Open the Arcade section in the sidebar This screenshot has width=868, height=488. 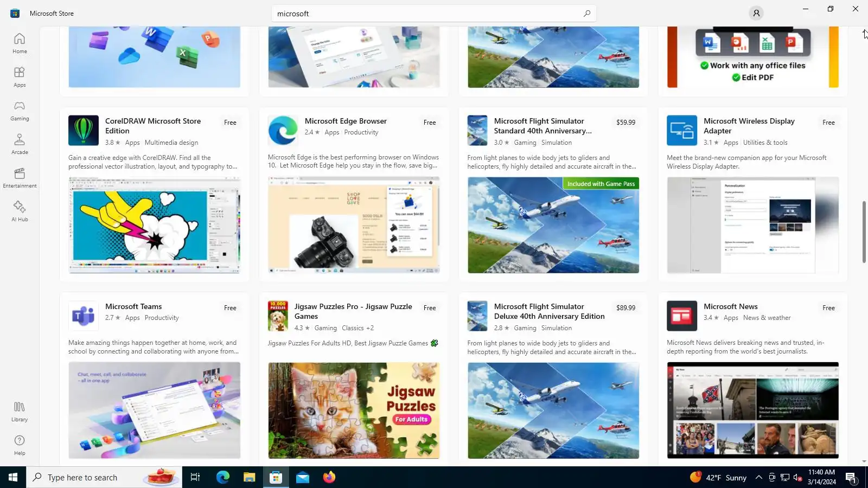(x=20, y=144)
